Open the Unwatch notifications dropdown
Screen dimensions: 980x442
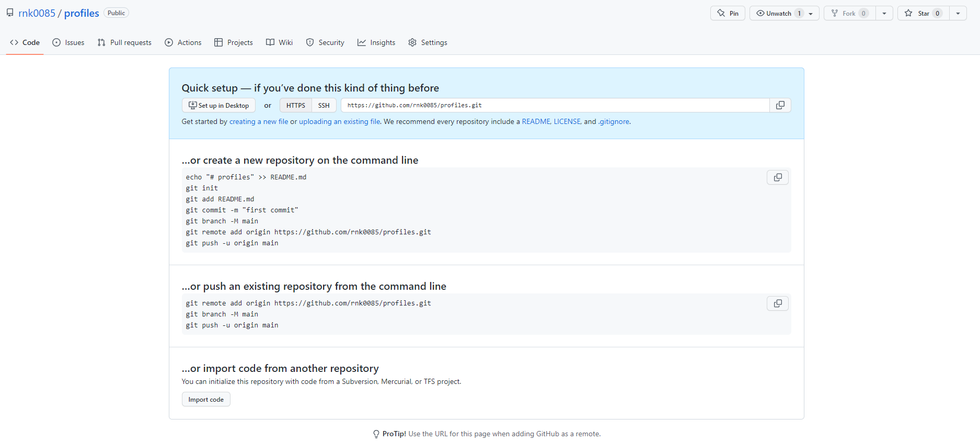click(x=784, y=13)
